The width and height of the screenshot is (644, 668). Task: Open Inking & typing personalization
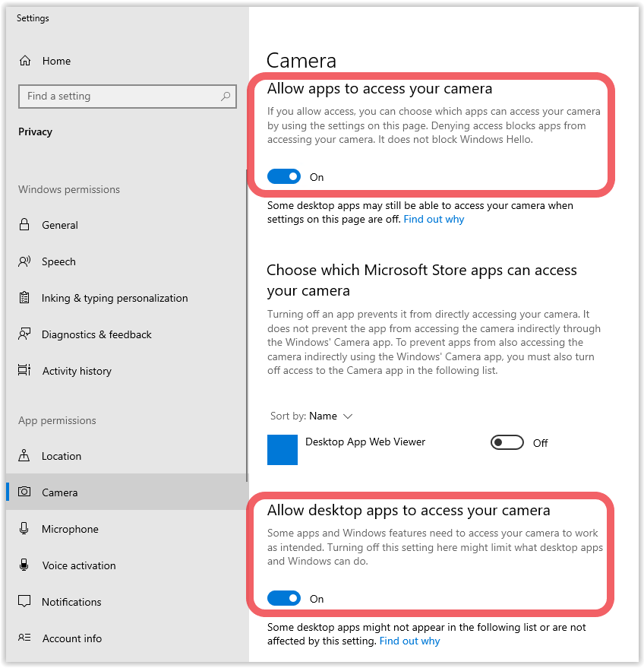(x=115, y=298)
